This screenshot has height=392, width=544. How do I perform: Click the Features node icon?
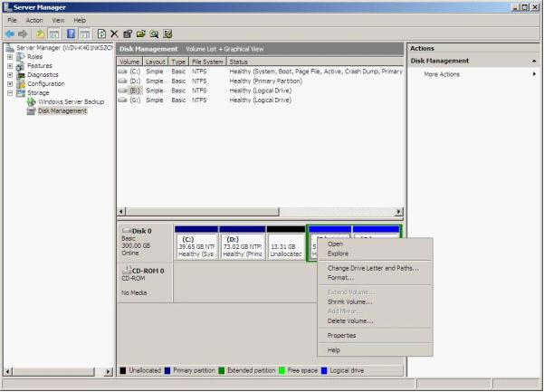tap(21, 66)
